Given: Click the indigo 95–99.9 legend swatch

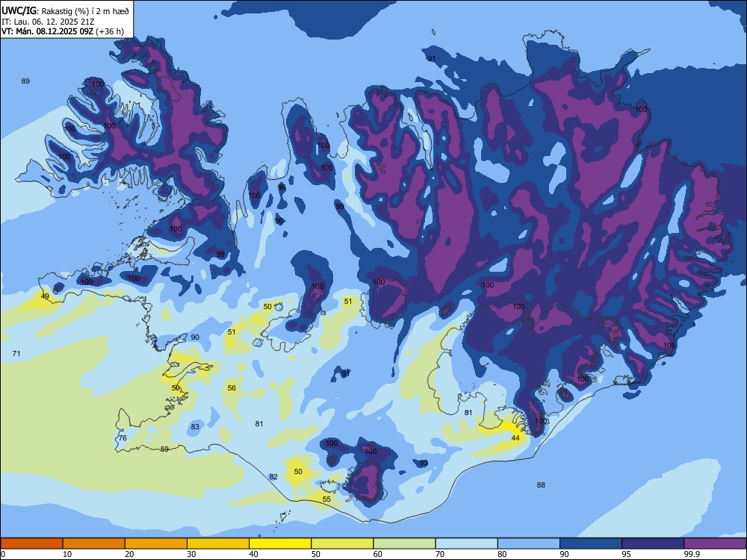Looking at the screenshot, I should pyautogui.click(x=653, y=544).
